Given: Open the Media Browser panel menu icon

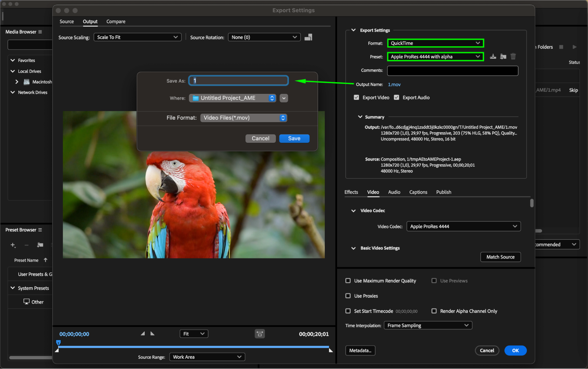Looking at the screenshot, I should (40, 32).
